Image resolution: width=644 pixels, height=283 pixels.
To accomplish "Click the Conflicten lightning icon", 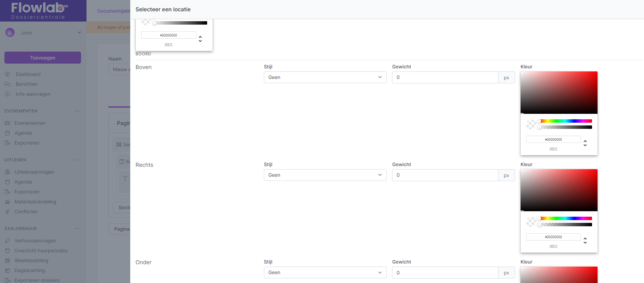I will tap(8, 212).
